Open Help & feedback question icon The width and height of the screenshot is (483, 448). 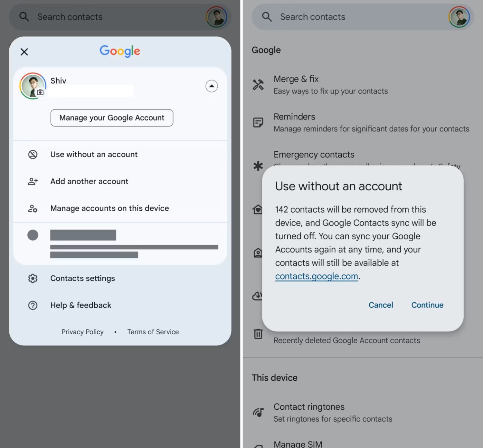(x=33, y=305)
